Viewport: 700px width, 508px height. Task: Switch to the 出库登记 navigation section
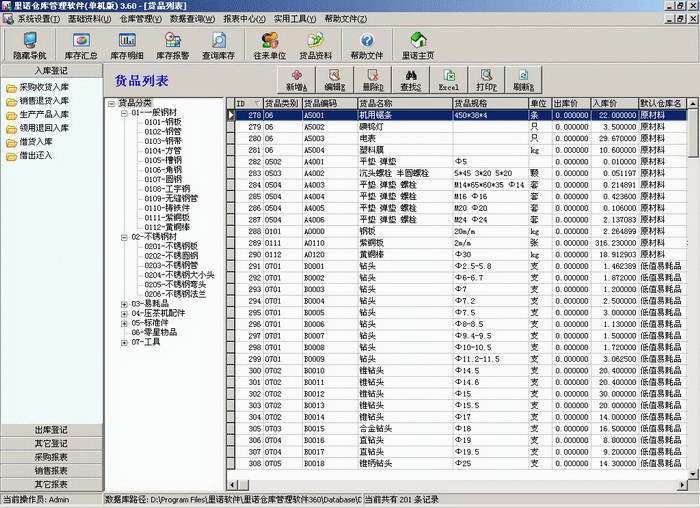[50, 430]
